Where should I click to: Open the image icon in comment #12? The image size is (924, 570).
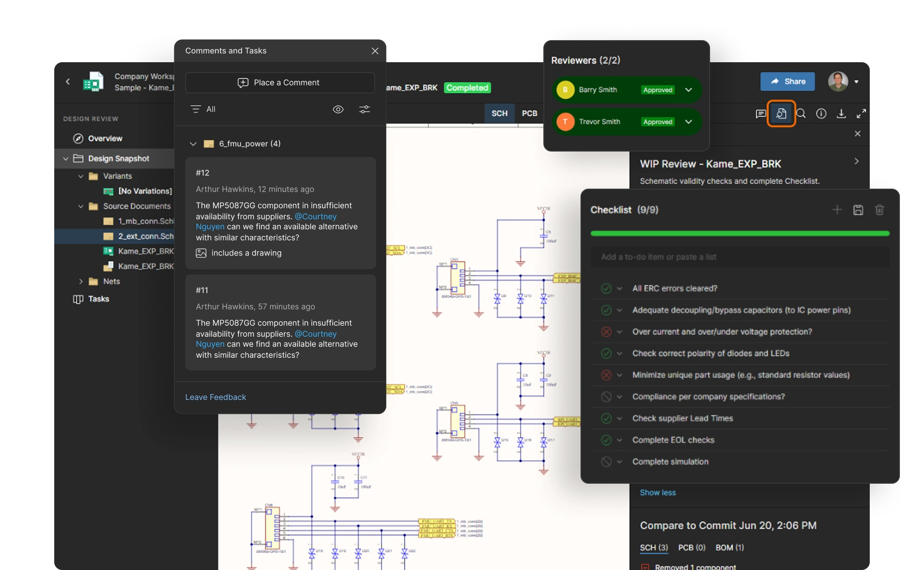pyautogui.click(x=201, y=253)
